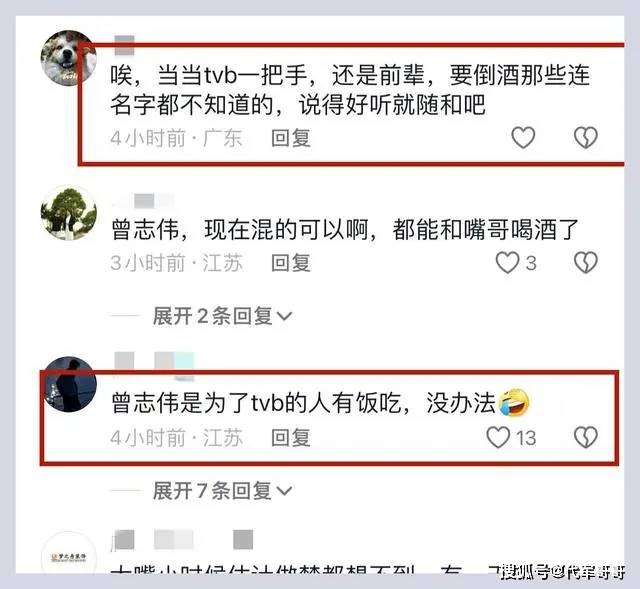The height and width of the screenshot is (589, 640).
Task: Reply to the 4小时前 广东 comment
Action: pos(291,138)
